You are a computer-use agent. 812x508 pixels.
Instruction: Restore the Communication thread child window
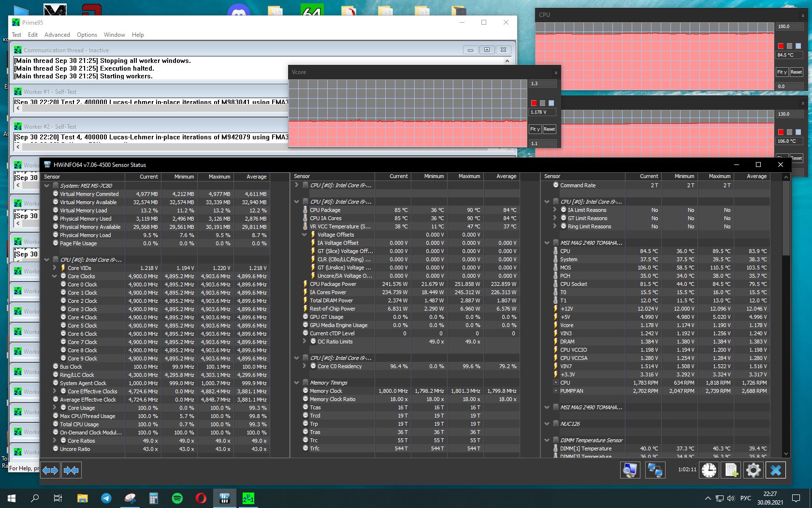coord(487,50)
